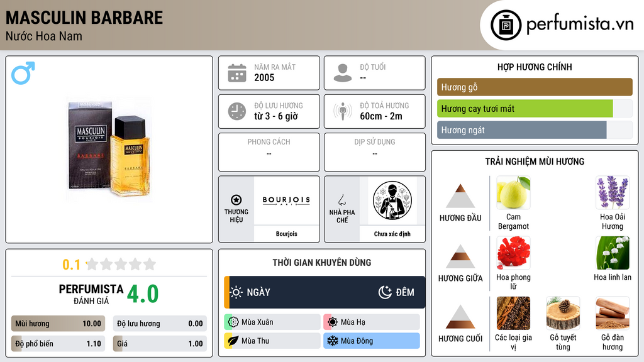Click the star badge icon above Thương hiệu

(x=236, y=200)
